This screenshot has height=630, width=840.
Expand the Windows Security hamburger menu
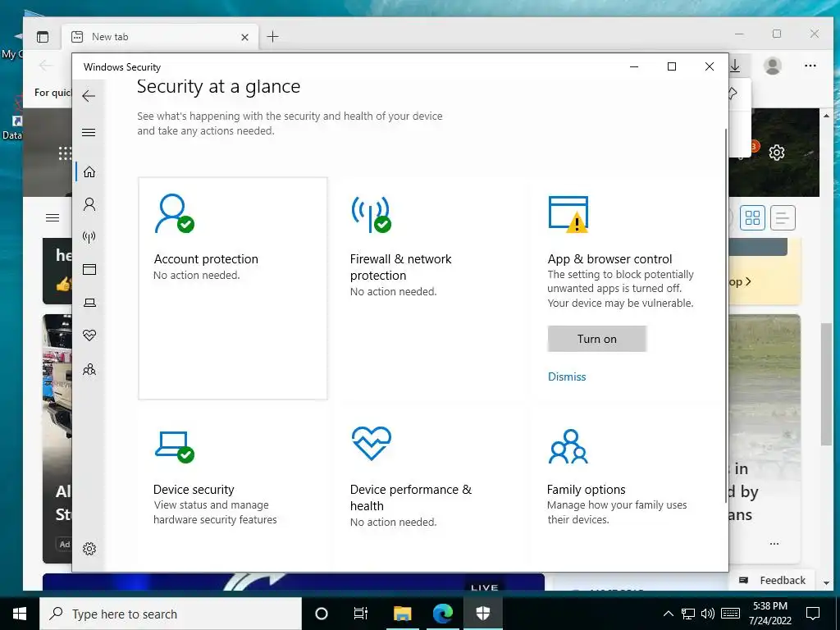pos(89,132)
